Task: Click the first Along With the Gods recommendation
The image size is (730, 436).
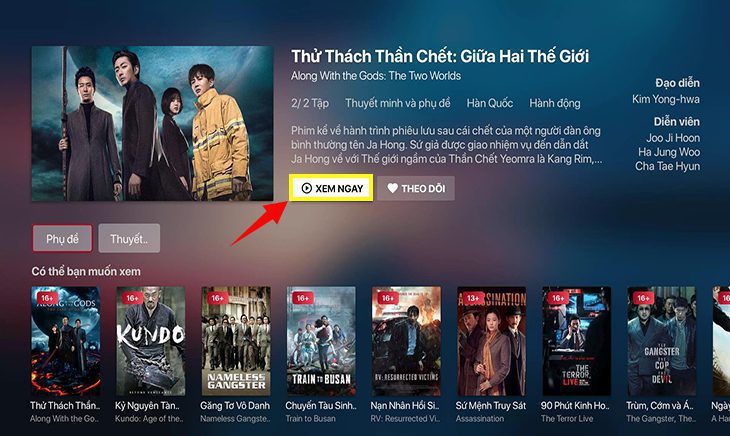Action: click(66, 341)
